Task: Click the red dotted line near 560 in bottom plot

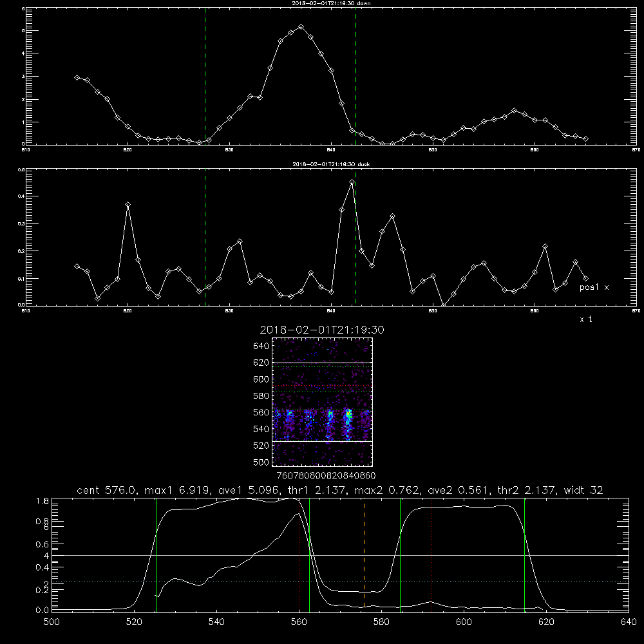Action: pyautogui.click(x=299, y=554)
